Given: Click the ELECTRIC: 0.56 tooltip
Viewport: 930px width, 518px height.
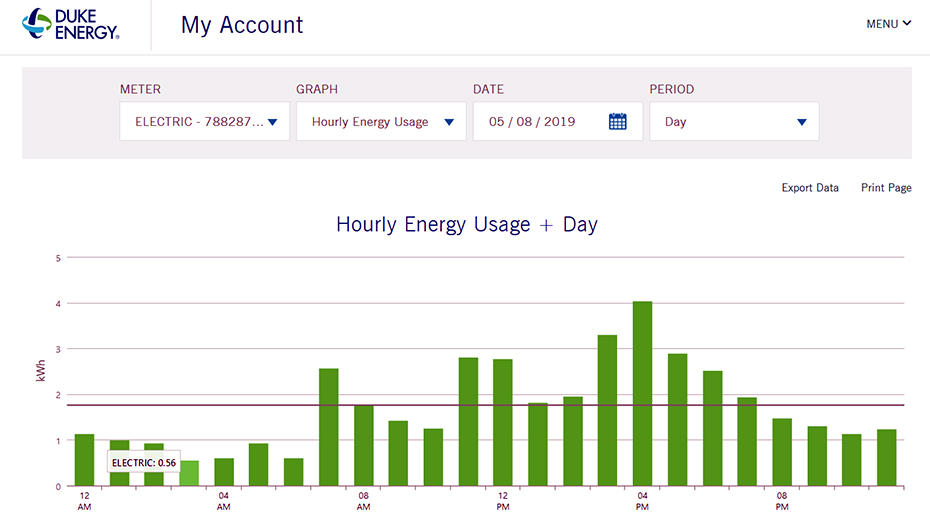Looking at the screenshot, I should [x=144, y=463].
